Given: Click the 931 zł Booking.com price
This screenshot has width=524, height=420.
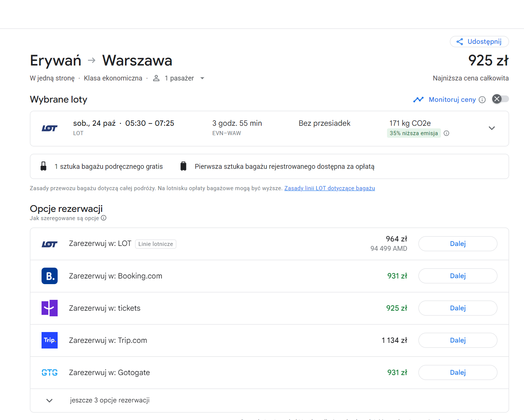Looking at the screenshot, I should point(397,276).
